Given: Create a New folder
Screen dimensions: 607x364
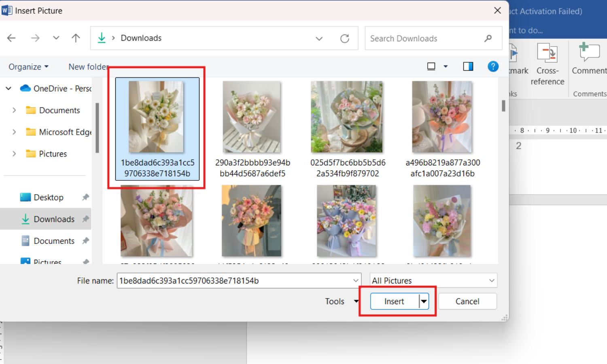Looking at the screenshot, I should pos(89,67).
